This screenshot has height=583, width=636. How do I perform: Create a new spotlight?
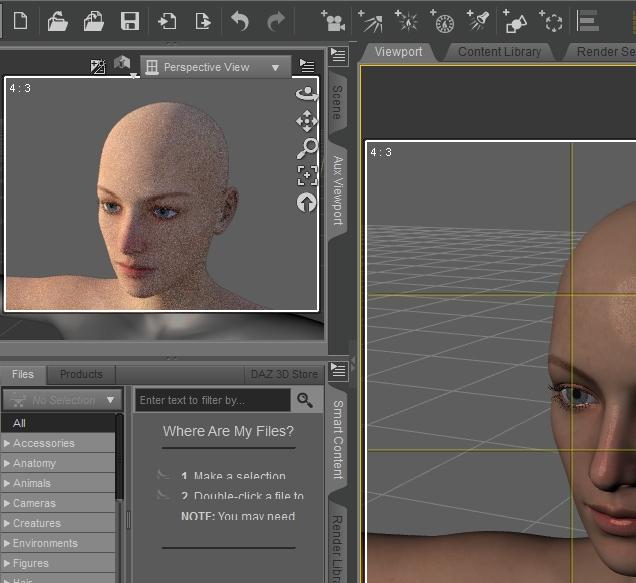478,21
